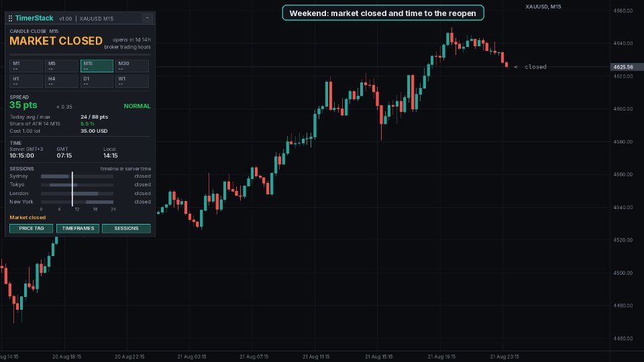This screenshot has height=362, width=644.
Task: Click the 'opens in 1d 14h' text
Action: click(x=132, y=40)
